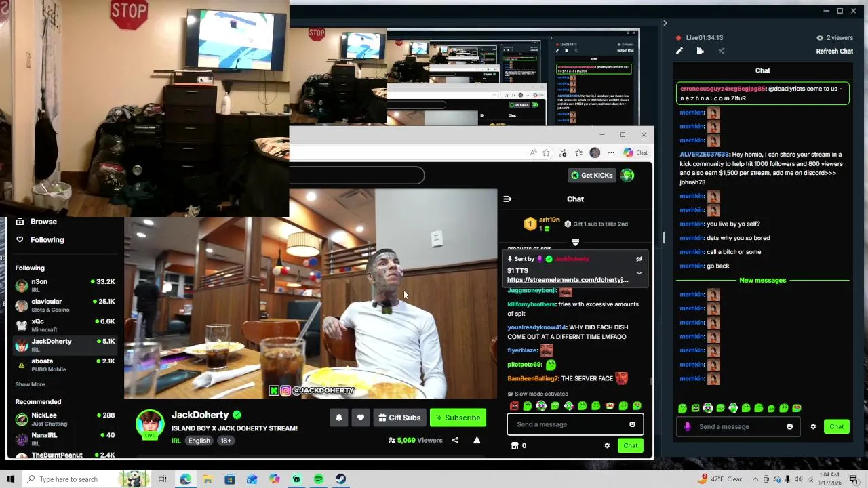868x488 pixels.
Task: Click the Edge favorites star icon
Action: coord(546,152)
